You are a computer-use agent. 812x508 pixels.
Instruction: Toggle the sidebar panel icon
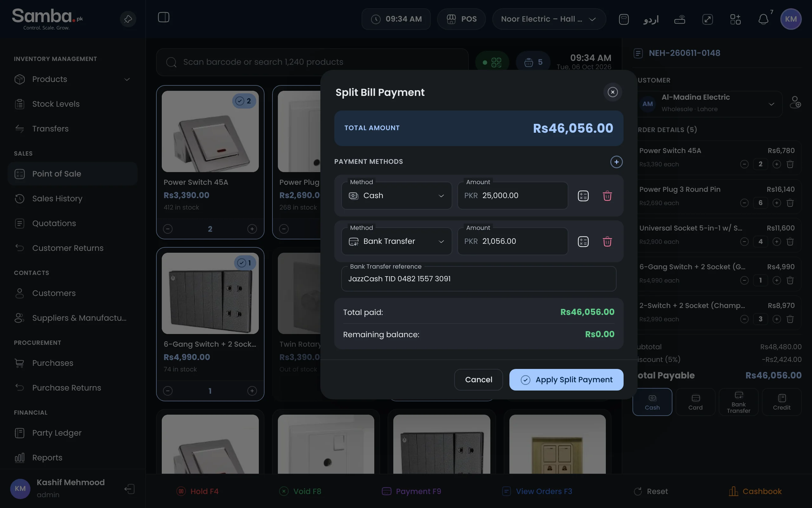pos(164,17)
